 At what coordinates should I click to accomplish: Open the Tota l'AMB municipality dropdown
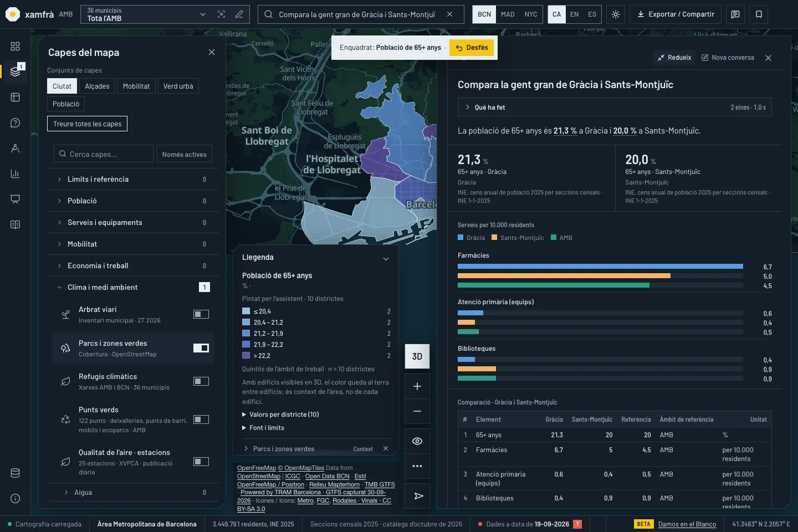146,14
